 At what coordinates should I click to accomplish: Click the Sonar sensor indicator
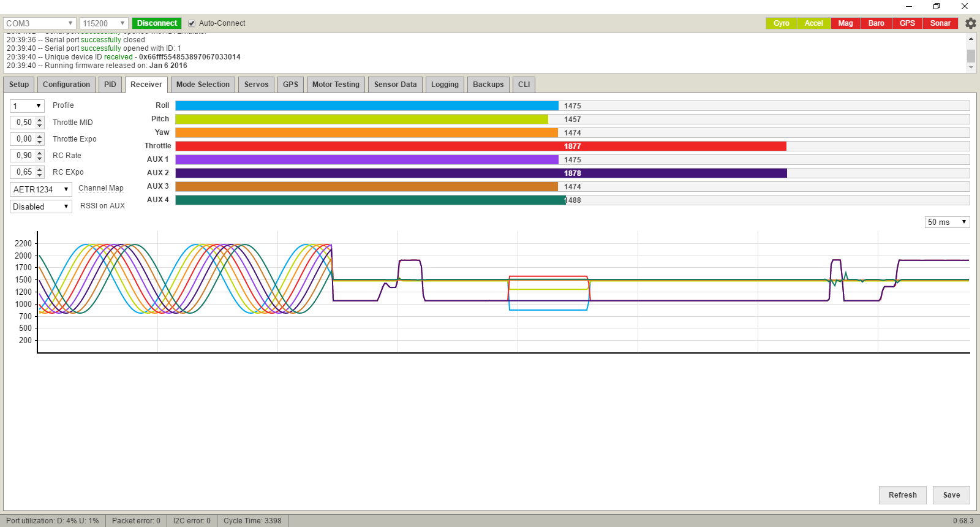940,23
